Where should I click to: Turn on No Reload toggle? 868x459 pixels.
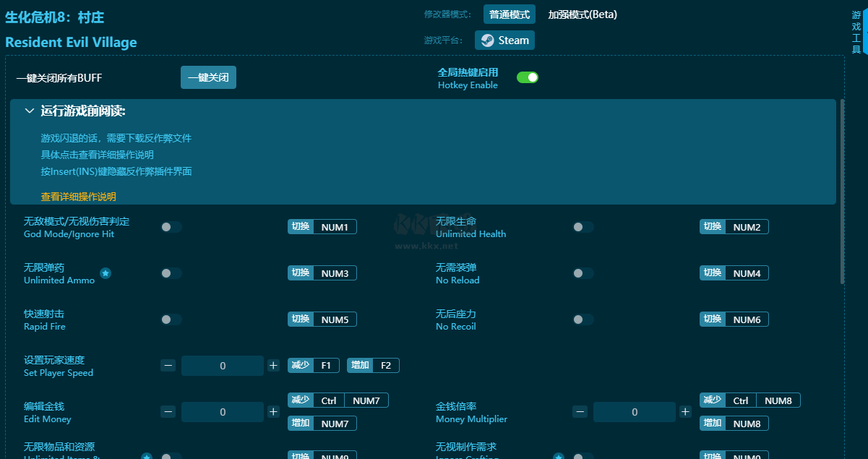583,273
